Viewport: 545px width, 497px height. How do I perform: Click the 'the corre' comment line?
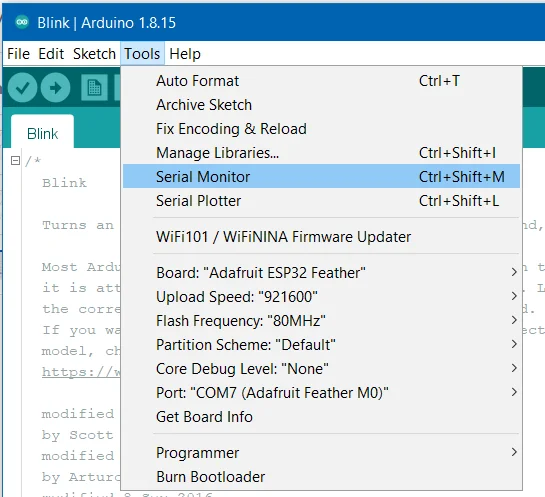pyautogui.click(x=81, y=309)
